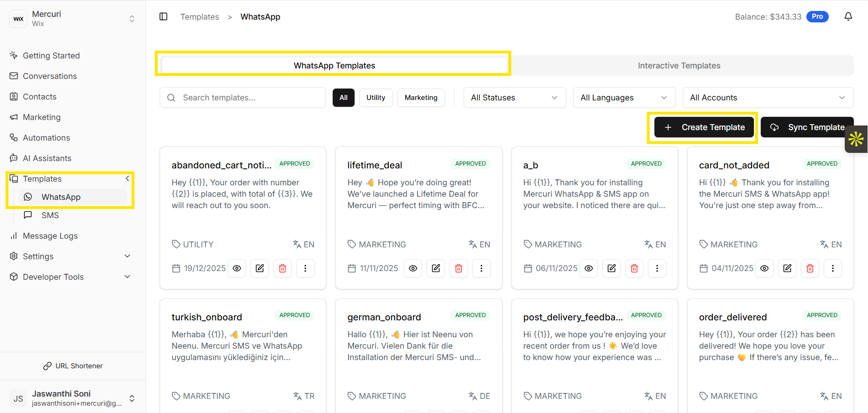Open SMS templates in sidebar

pyautogui.click(x=50, y=215)
